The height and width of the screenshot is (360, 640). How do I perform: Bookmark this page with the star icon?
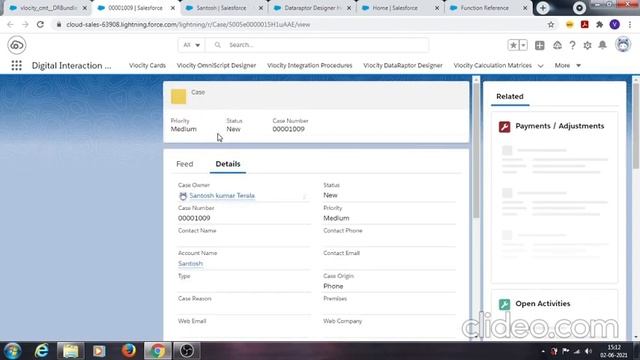coord(551,24)
